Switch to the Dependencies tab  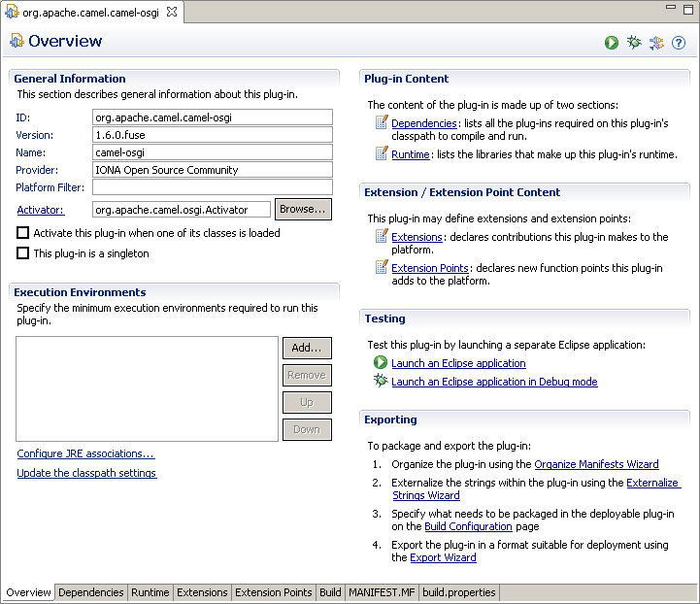(x=91, y=592)
